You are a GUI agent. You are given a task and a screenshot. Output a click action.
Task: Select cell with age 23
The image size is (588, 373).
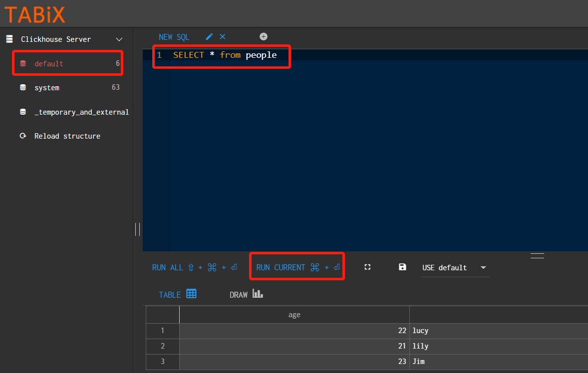[294, 362]
